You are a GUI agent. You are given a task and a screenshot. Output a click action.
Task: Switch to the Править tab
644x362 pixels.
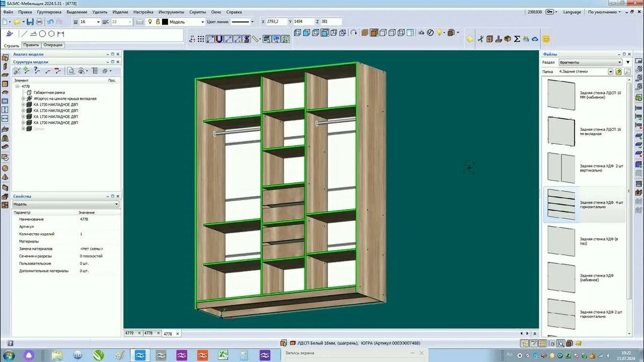click(x=31, y=45)
